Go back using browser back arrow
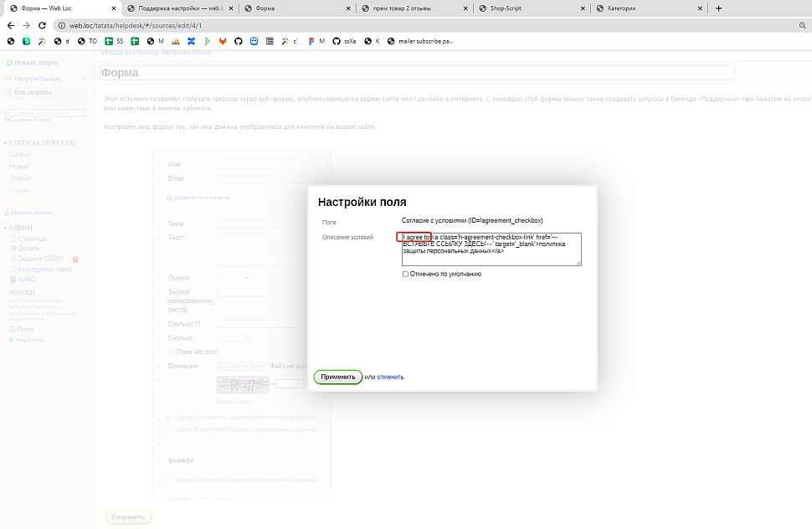 (x=11, y=25)
